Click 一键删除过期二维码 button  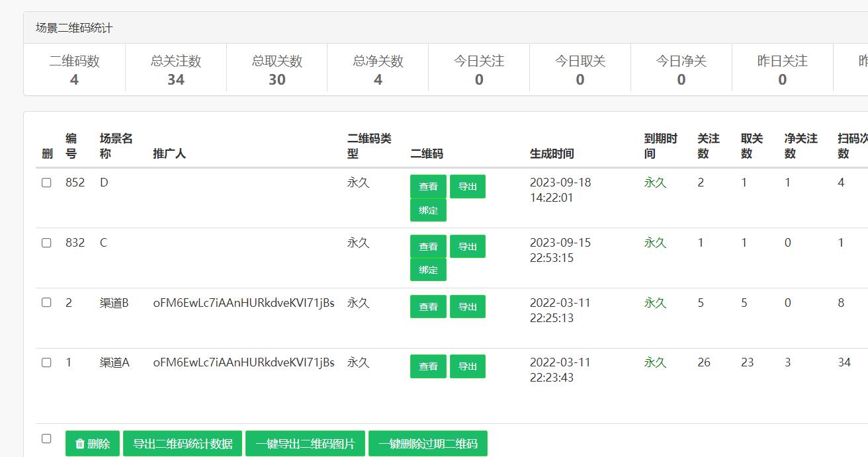coord(428,444)
